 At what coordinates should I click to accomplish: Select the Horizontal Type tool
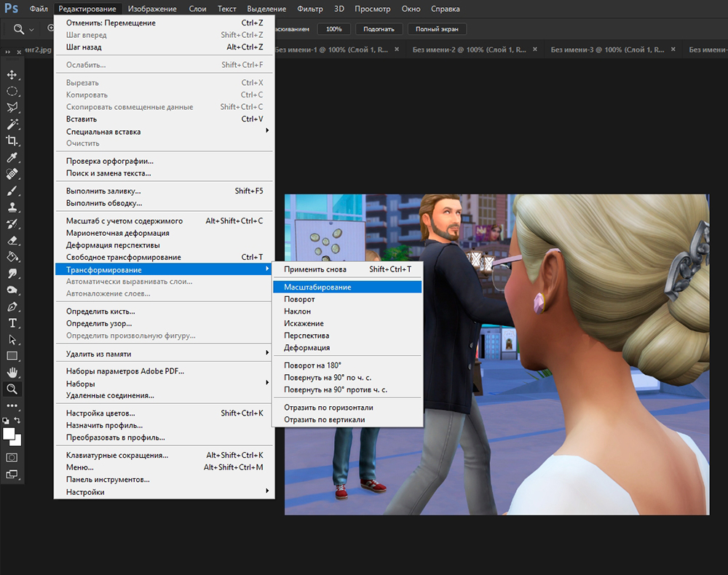click(12, 322)
